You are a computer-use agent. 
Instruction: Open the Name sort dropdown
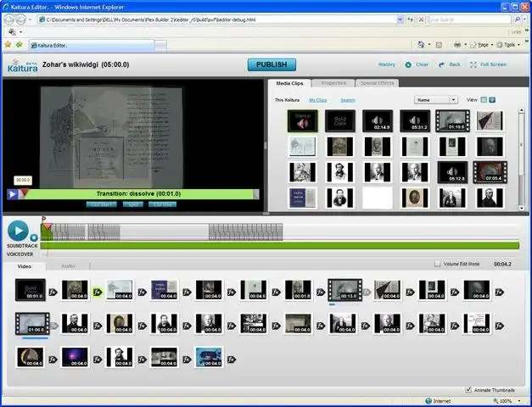[x=436, y=100]
